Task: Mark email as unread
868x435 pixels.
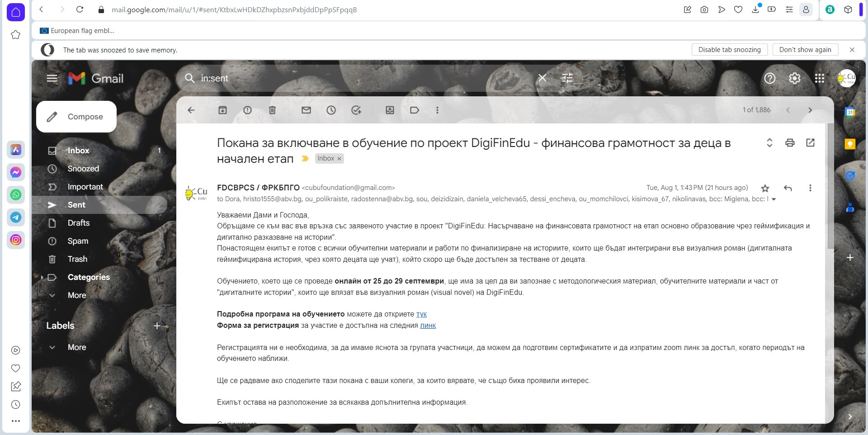Action: (x=306, y=110)
